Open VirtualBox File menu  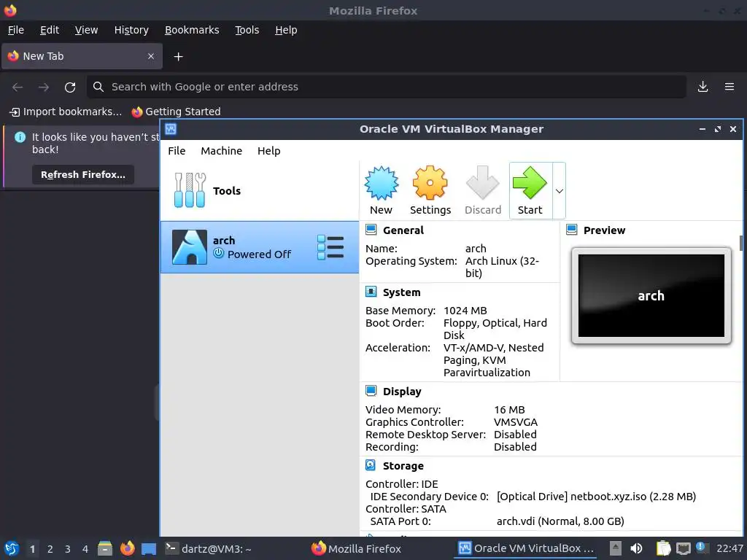pos(177,151)
